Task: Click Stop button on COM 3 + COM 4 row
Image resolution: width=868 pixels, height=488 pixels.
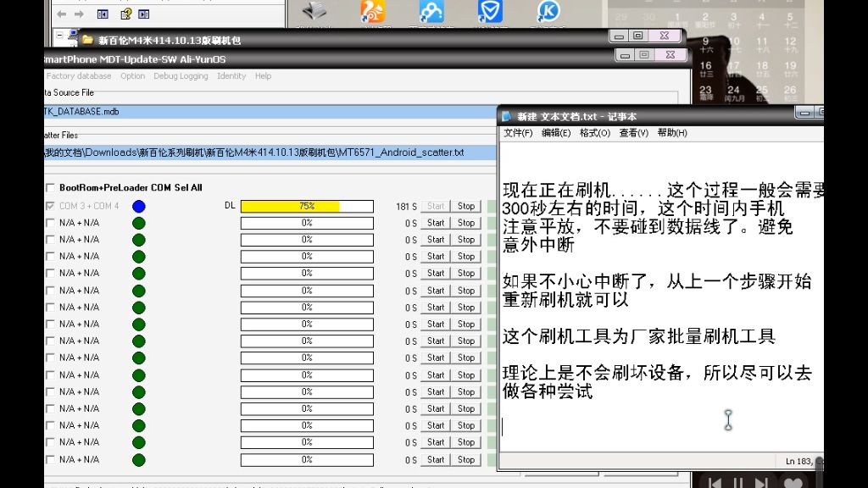Action: tap(466, 206)
